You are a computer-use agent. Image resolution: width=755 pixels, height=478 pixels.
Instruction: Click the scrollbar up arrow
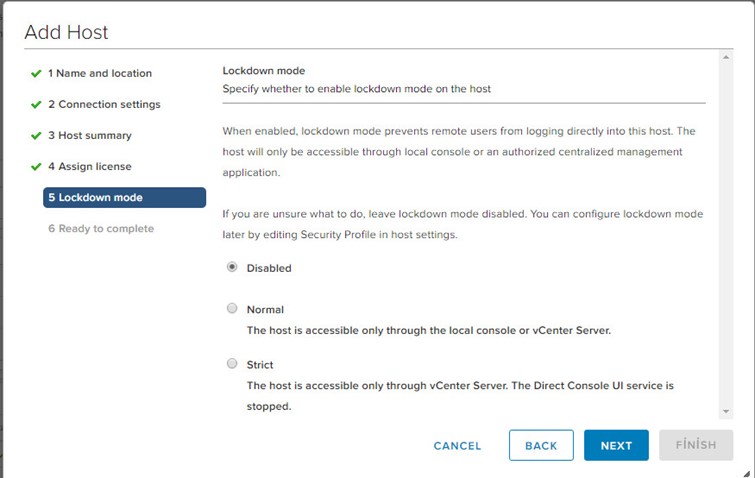point(726,57)
